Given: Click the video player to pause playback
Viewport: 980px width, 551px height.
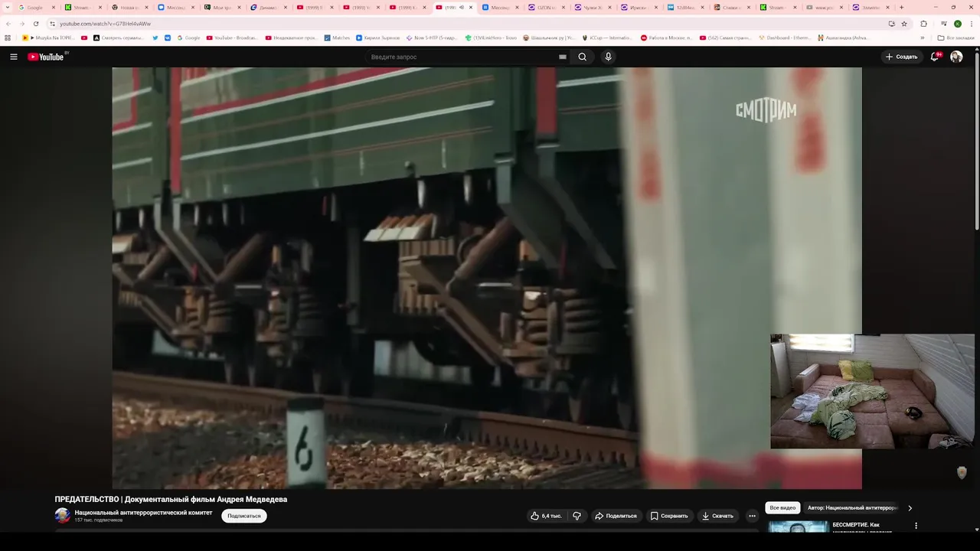Looking at the screenshot, I should point(487,278).
